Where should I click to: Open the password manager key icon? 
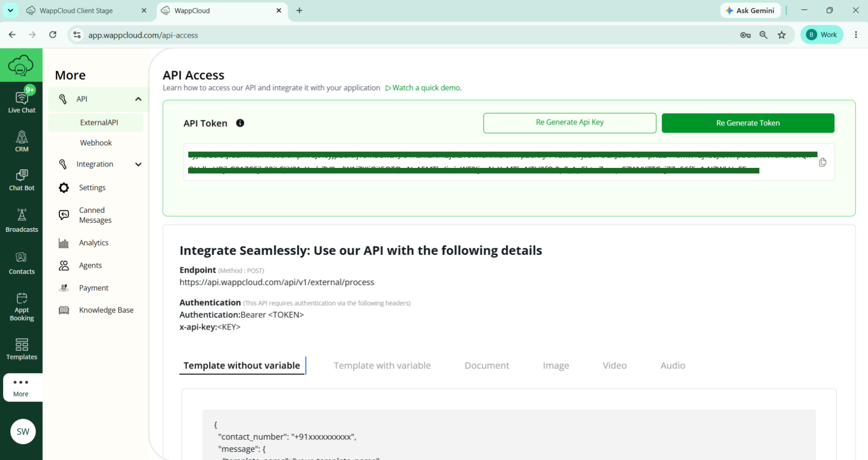tap(745, 34)
